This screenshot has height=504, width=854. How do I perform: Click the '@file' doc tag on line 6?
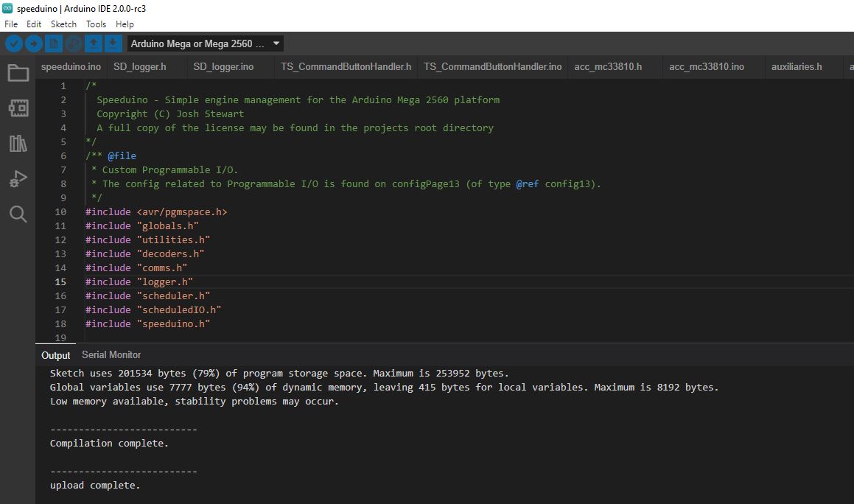(122, 155)
